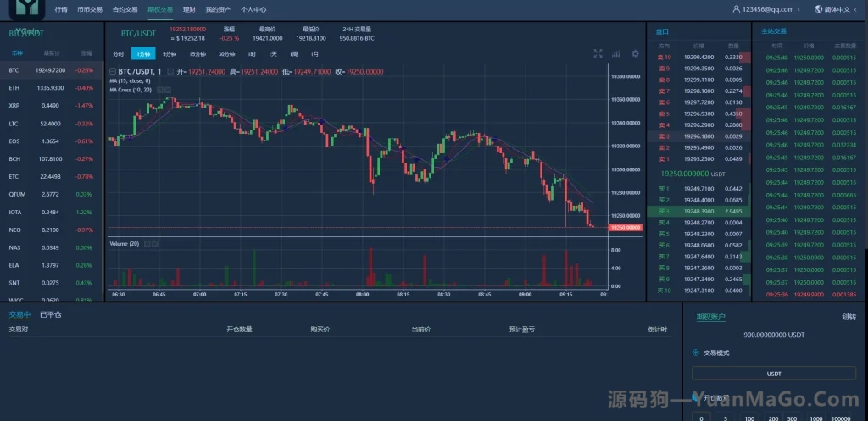Select amount button 100000
This screenshot has height=421, width=868.
point(841,418)
